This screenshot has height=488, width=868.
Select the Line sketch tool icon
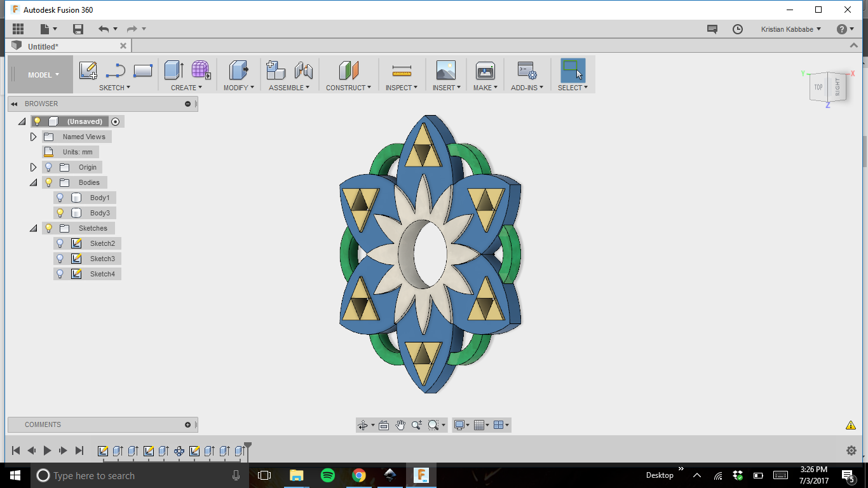(115, 71)
